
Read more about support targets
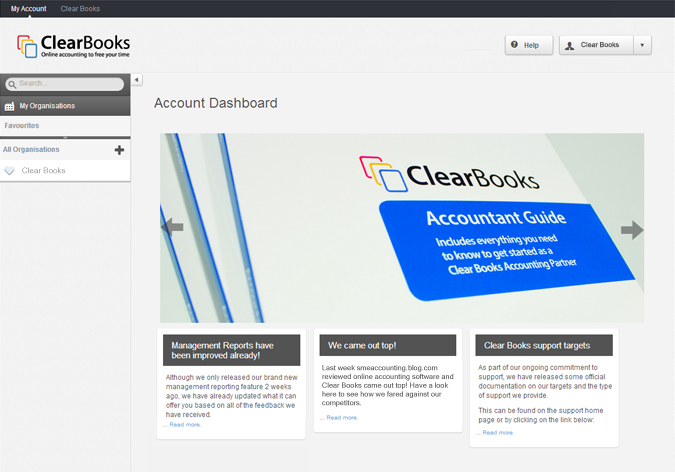[x=498, y=433]
